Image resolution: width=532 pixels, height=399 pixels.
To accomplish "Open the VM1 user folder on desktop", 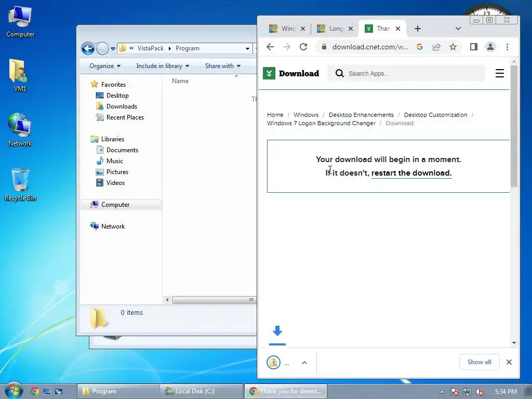I will (x=20, y=75).
